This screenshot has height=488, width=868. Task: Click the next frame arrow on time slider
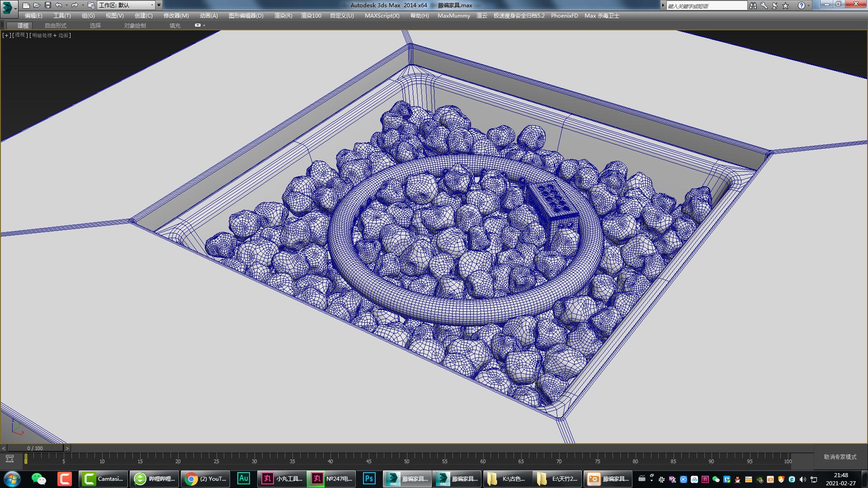(67, 448)
